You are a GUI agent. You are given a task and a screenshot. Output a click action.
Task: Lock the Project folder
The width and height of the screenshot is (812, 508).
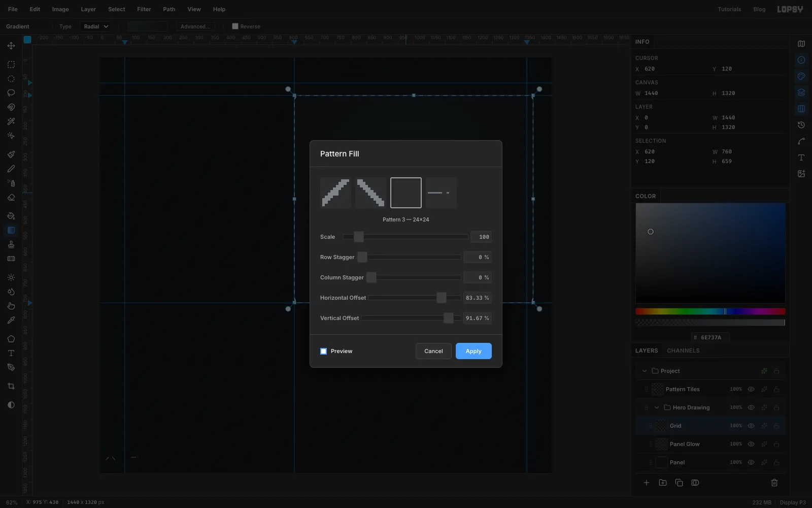click(x=776, y=371)
